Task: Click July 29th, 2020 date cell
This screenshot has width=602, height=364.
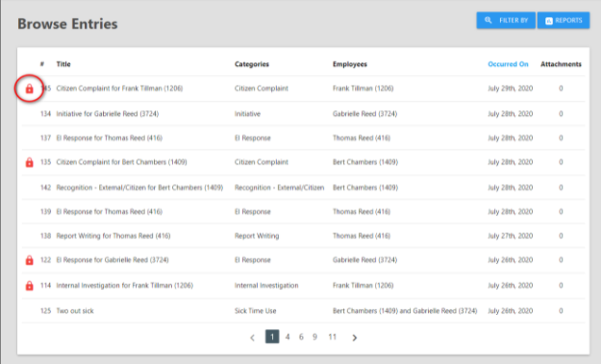Action: (510, 88)
